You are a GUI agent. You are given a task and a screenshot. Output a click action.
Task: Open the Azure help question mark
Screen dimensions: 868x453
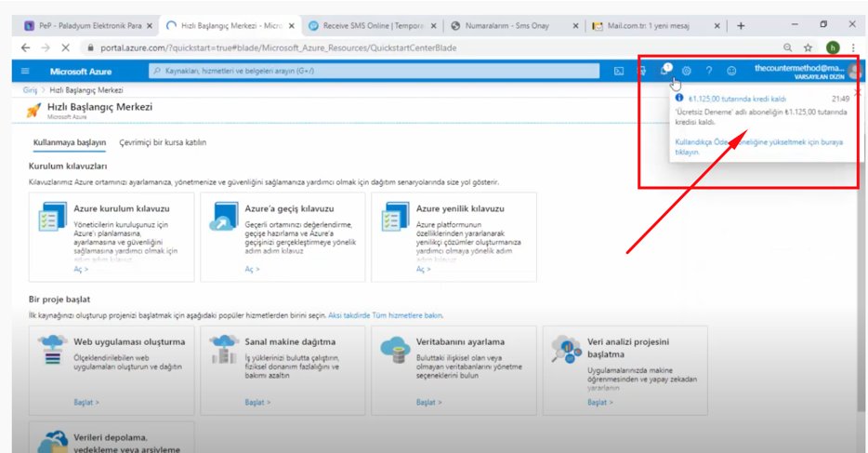click(x=709, y=71)
